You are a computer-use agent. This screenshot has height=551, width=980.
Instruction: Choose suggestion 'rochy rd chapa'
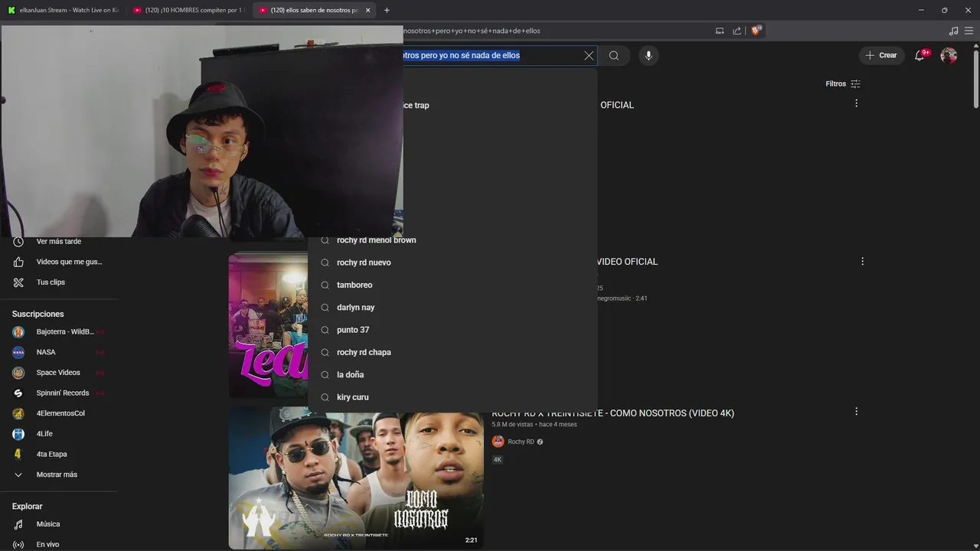pos(452,352)
